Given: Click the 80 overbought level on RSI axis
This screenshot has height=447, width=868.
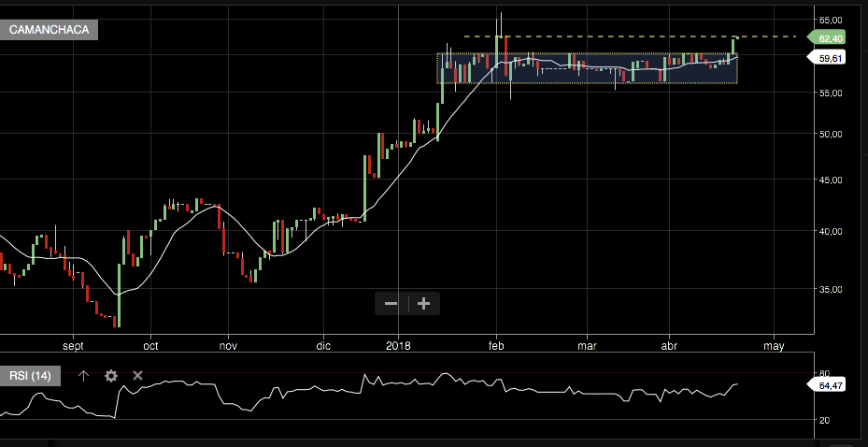Looking at the screenshot, I should click(825, 372).
